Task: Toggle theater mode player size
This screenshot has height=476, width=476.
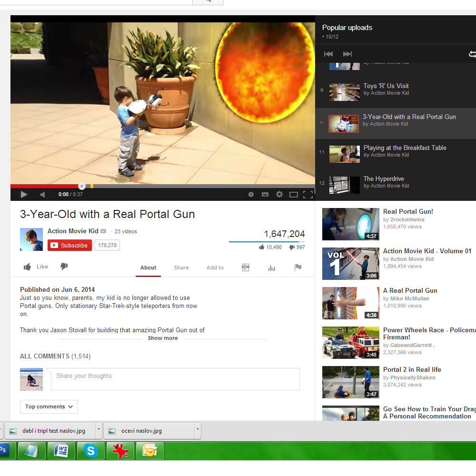Action: (x=294, y=194)
